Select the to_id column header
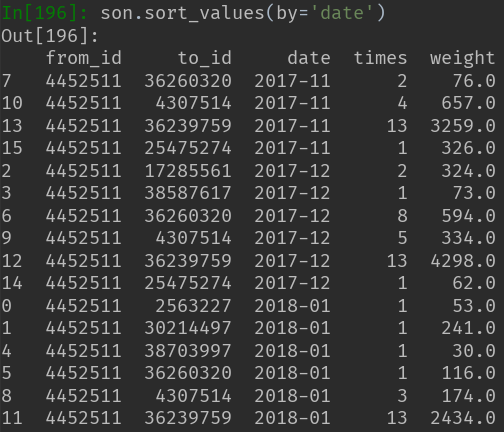The height and width of the screenshot is (432, 504). (204, 58)
